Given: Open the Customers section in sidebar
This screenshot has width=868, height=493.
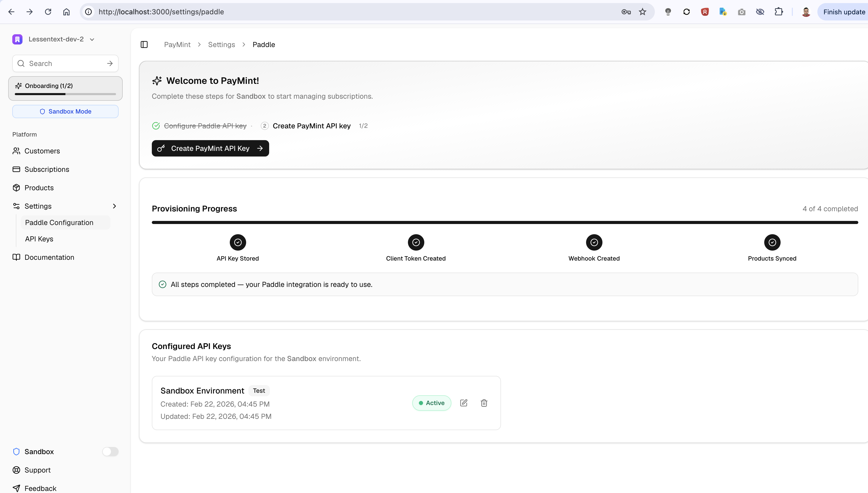Looking at the screenshot, I should pos(42,151).
